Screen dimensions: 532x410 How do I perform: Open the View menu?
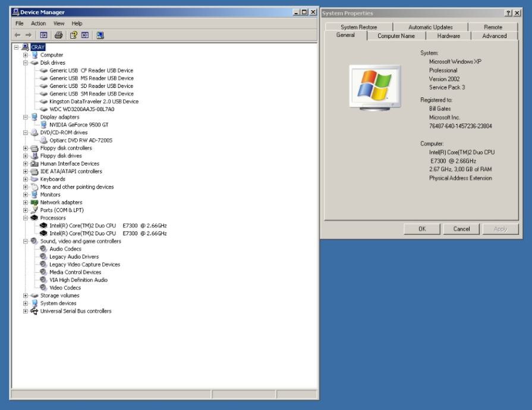tap(59, 23)
